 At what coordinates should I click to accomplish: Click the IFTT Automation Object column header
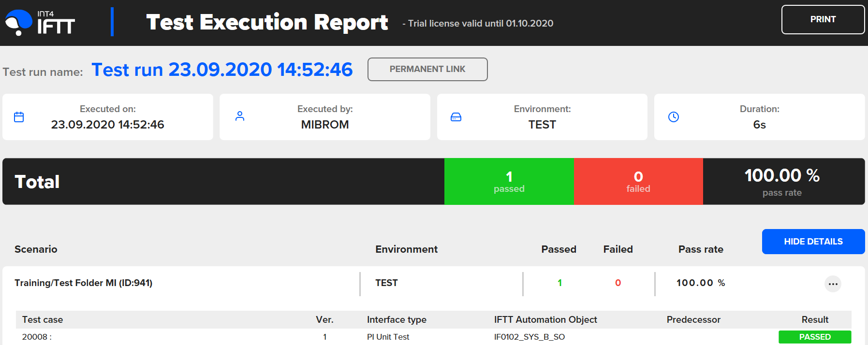coord(545,319)
